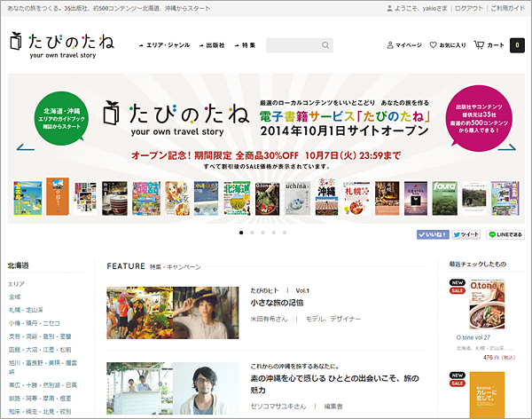Click ログアウト link in top bar
This screenshot has height=419, width=532.
(x=469, y=8)
